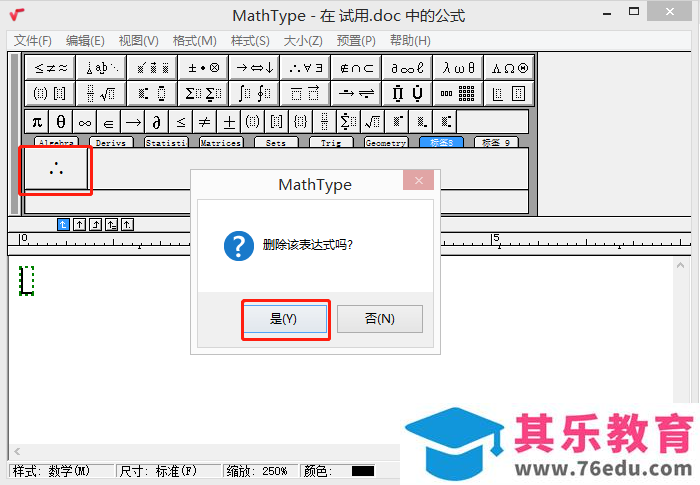Insert the not-equal sign from small bar

coord(204,121)
